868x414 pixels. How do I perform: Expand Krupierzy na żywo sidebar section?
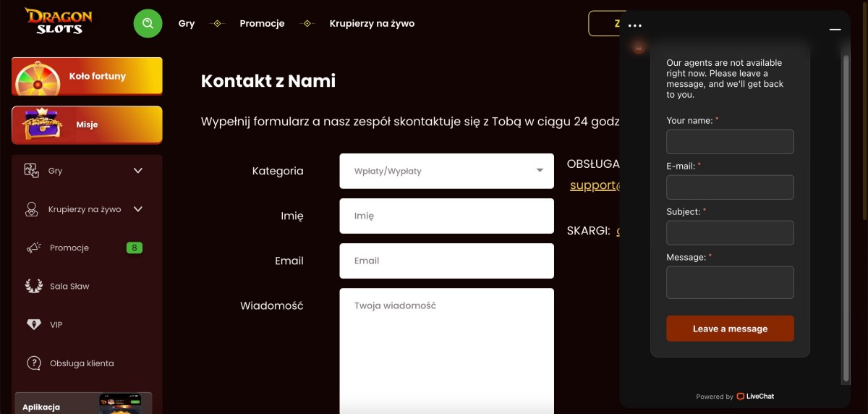pos(138,209)
